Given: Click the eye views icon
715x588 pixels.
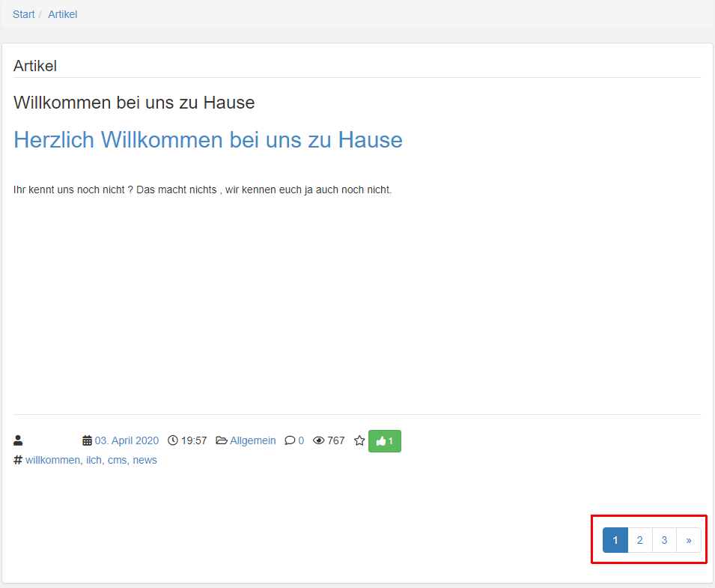Looking at the screenshot, I should pyautogui.click(x=319, y=440).
